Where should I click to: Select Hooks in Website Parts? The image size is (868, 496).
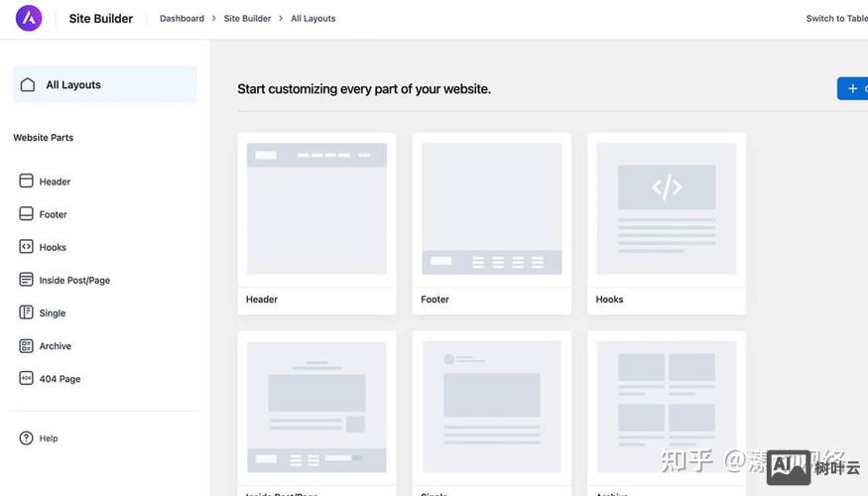[53, 247]
